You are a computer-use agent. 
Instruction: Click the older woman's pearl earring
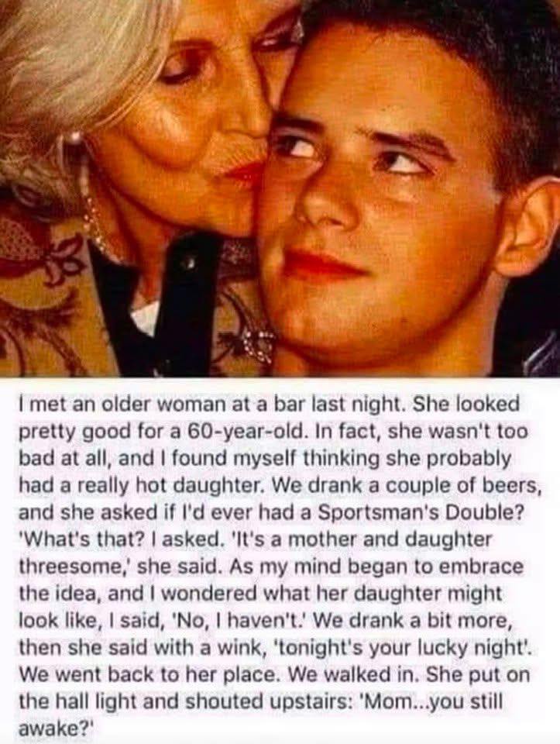(x=75, y=140)
